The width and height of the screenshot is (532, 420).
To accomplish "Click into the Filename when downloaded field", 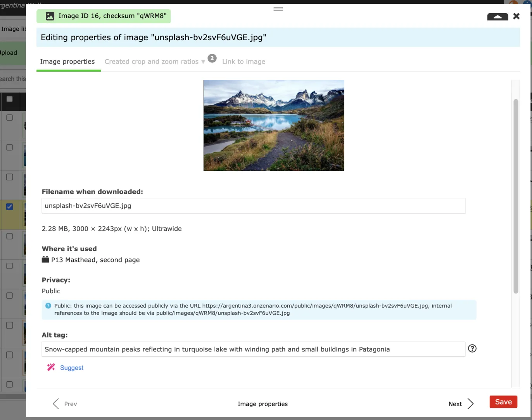I will click(254, 206).
